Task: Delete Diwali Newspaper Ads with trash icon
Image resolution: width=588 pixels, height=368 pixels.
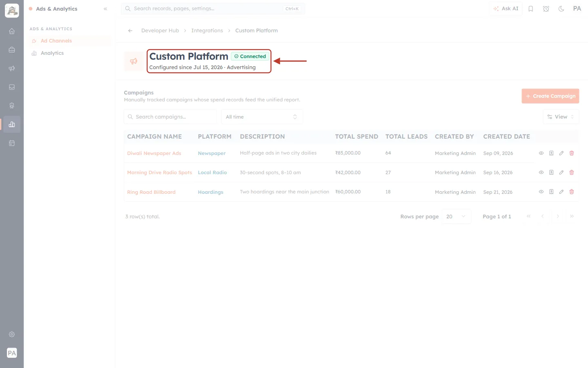Action: click(x=572, y=153)
